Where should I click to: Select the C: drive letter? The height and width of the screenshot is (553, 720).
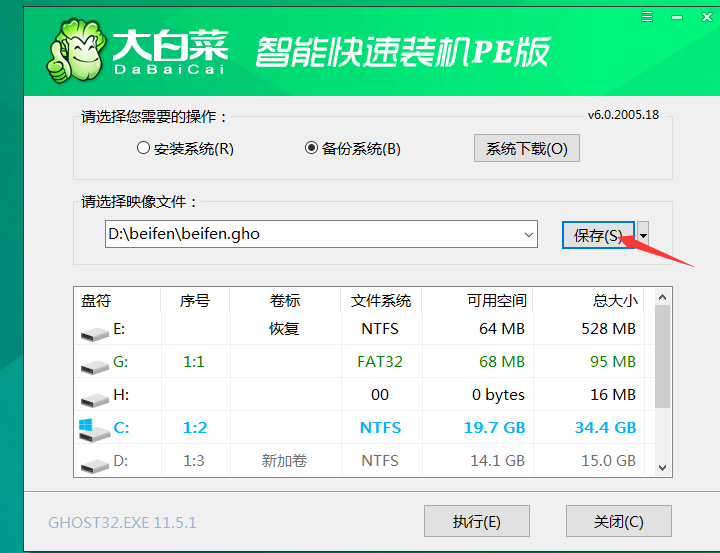pos(122,428)
